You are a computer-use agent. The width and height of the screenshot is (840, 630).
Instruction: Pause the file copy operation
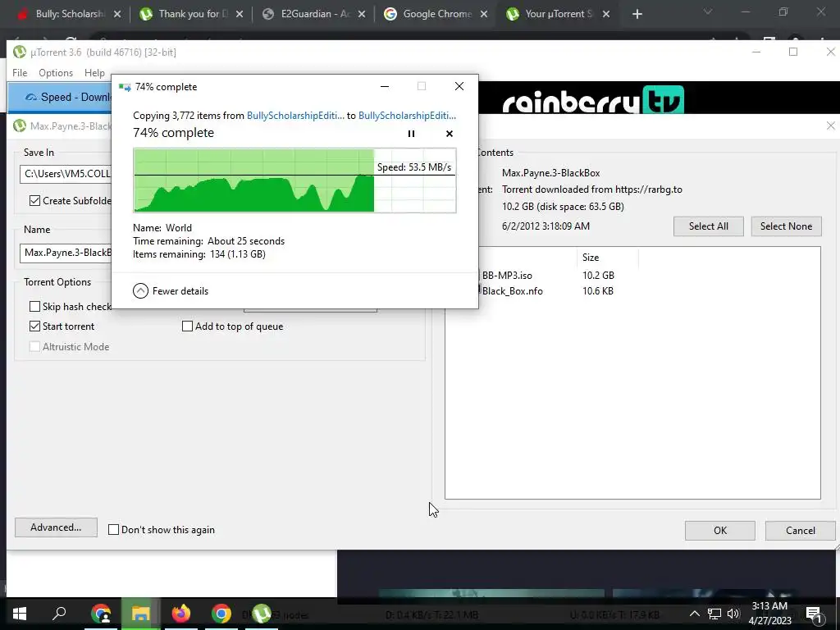click(412, 134)
